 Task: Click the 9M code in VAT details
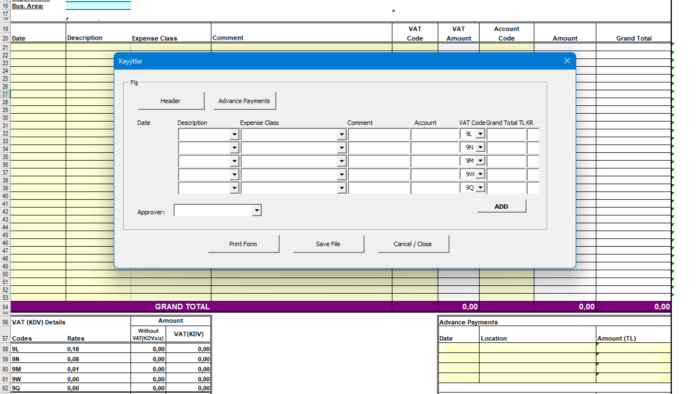(x=16, y=369)
